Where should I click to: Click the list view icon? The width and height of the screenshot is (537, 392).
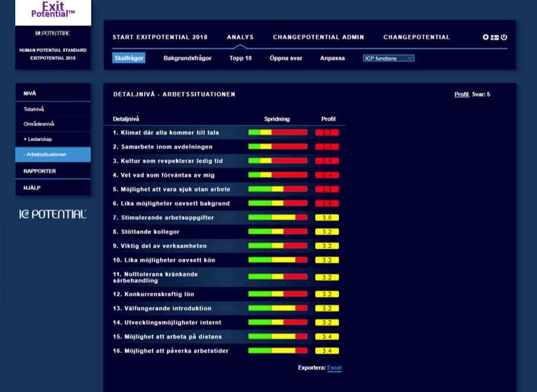coord(495,37)
